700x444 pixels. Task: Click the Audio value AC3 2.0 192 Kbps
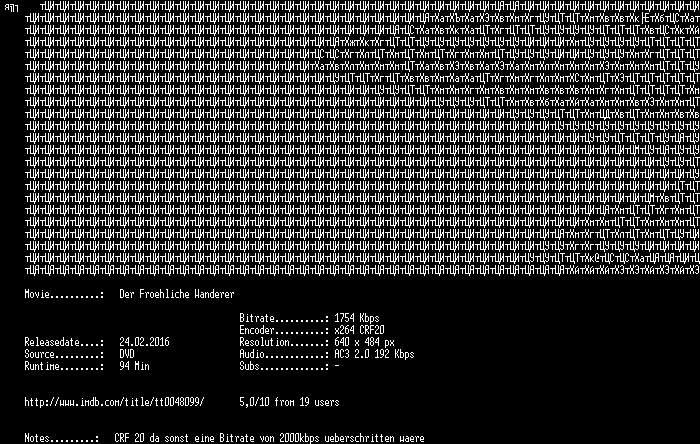point(374,354)
